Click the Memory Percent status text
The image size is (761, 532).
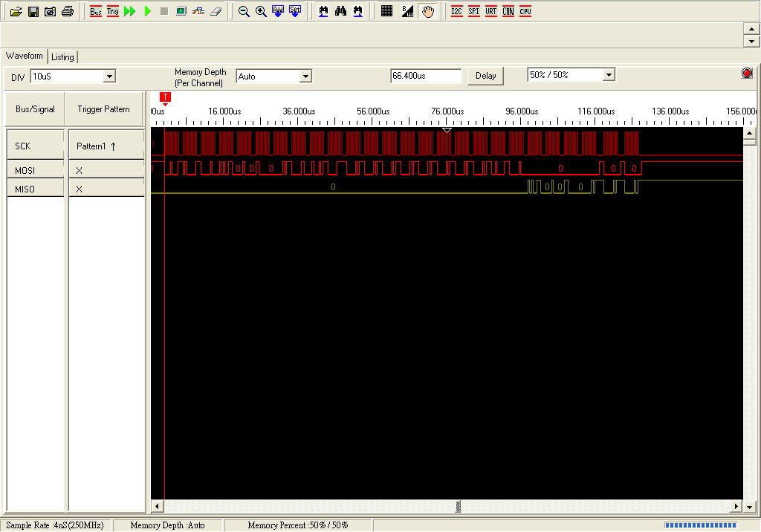(297, 525)
